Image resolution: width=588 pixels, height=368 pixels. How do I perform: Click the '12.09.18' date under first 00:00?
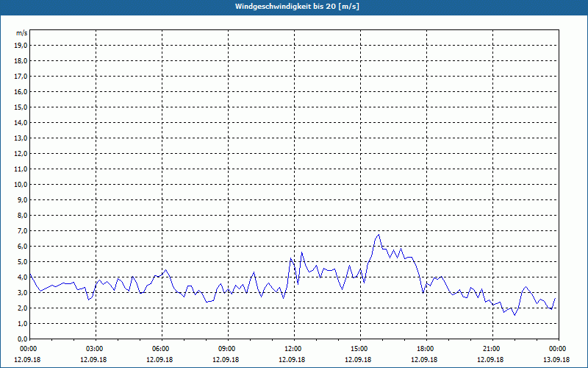pos(27,359)
